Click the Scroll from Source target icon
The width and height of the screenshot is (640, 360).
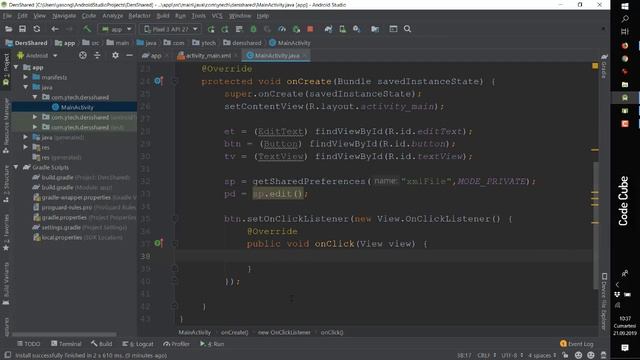click(83, 56)
